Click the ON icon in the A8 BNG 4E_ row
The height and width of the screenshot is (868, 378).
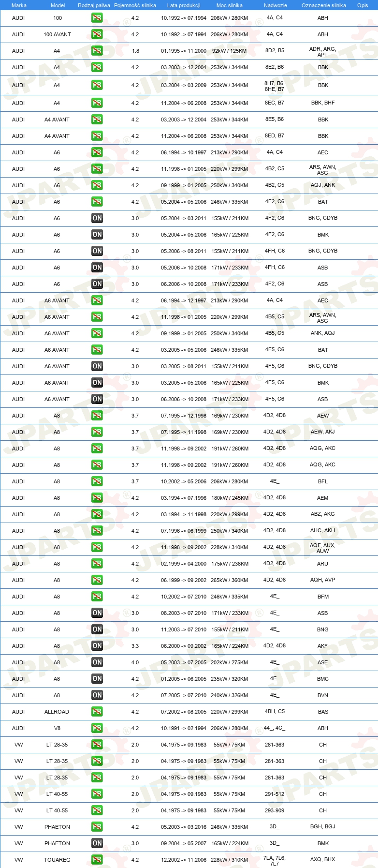[x=97, y=629]
